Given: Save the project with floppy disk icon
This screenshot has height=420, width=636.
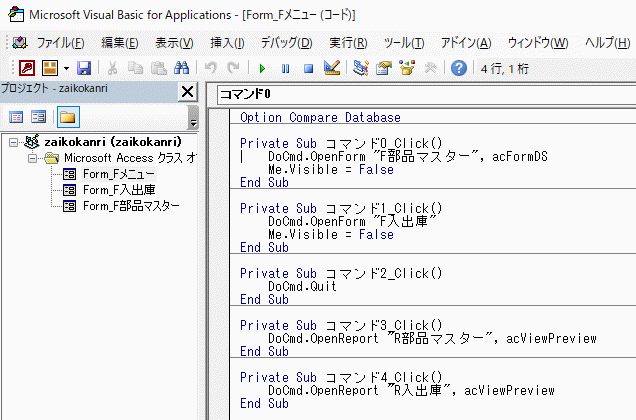Looking at the screenshot, I should [84, 68].
